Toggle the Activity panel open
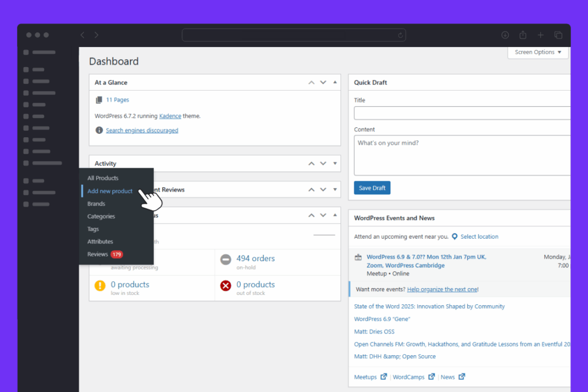Screen dimensions: 588x392 [x=335, y=164]
